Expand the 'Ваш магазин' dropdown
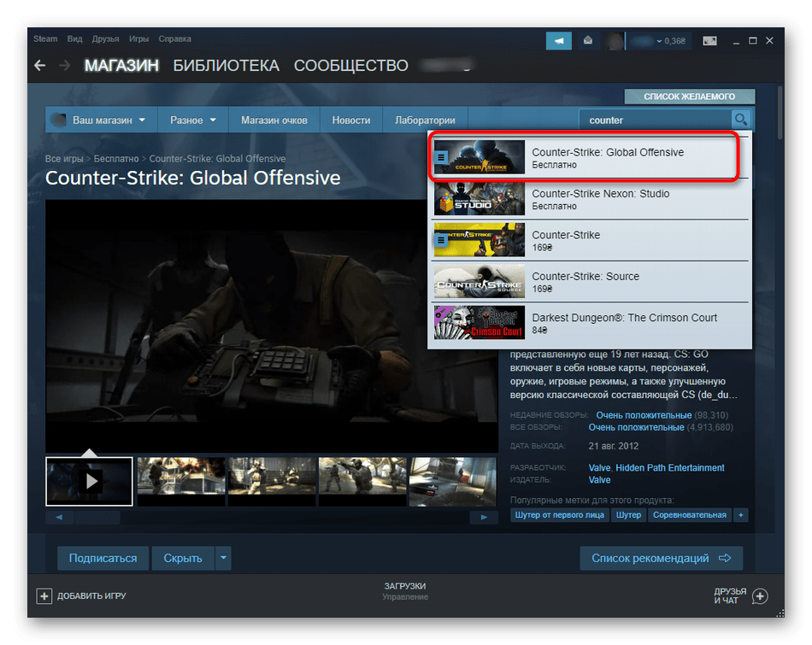 (x=98, y=120)
